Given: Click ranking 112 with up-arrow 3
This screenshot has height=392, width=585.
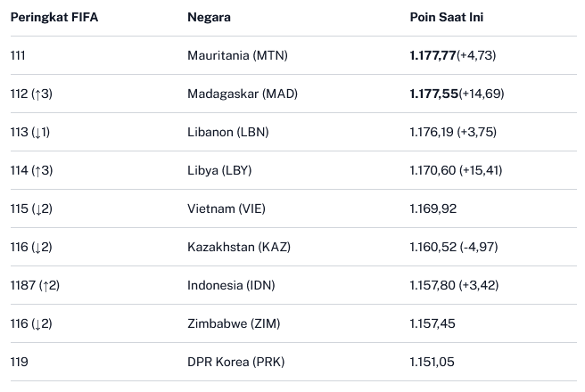Looking at the screenshot, I should pyautogui.click(x=31, y=94).
